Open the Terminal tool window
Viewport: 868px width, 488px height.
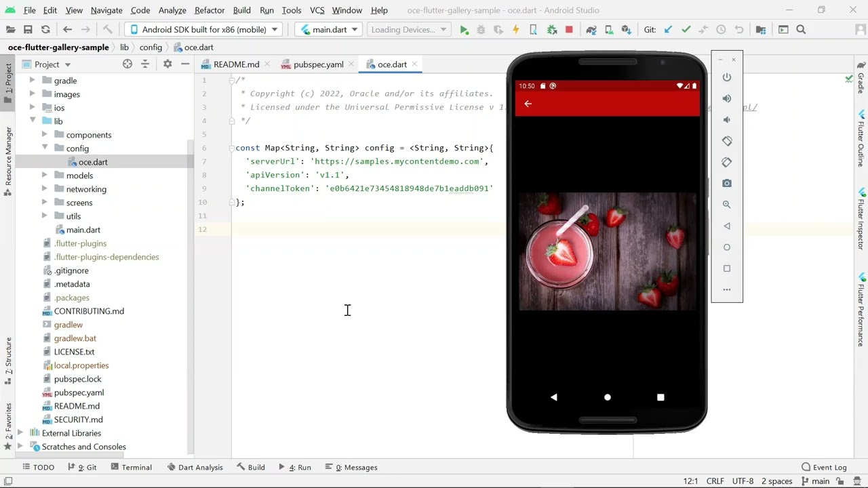point(131,467)
